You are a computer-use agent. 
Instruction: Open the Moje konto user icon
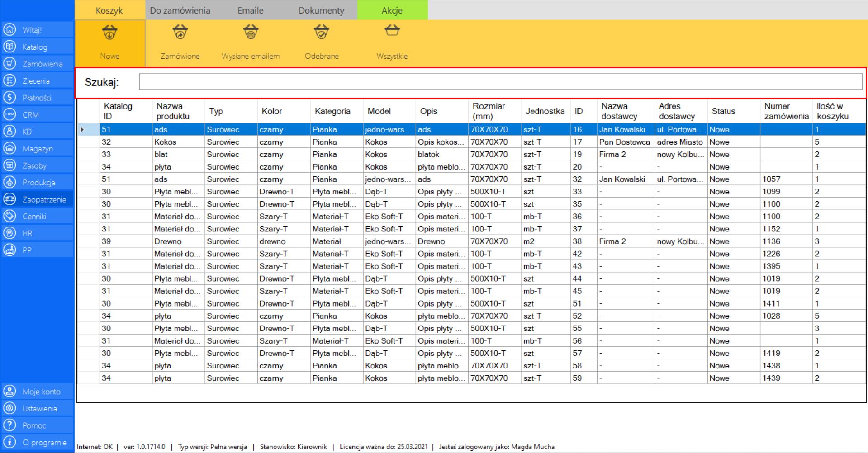click(9, 392)
